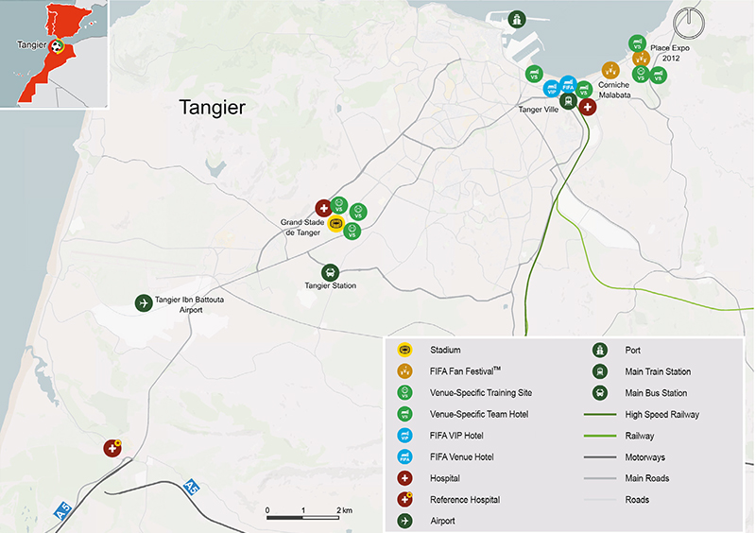This screenshot has width=756, height=533.
Task: Click the 'Tangier Station' label
Action: tap(330, 285)
